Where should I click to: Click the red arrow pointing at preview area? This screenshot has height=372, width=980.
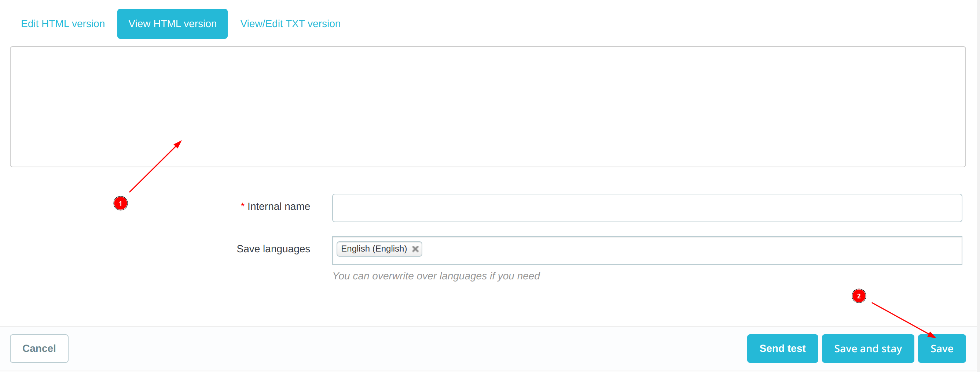point(155,167)
